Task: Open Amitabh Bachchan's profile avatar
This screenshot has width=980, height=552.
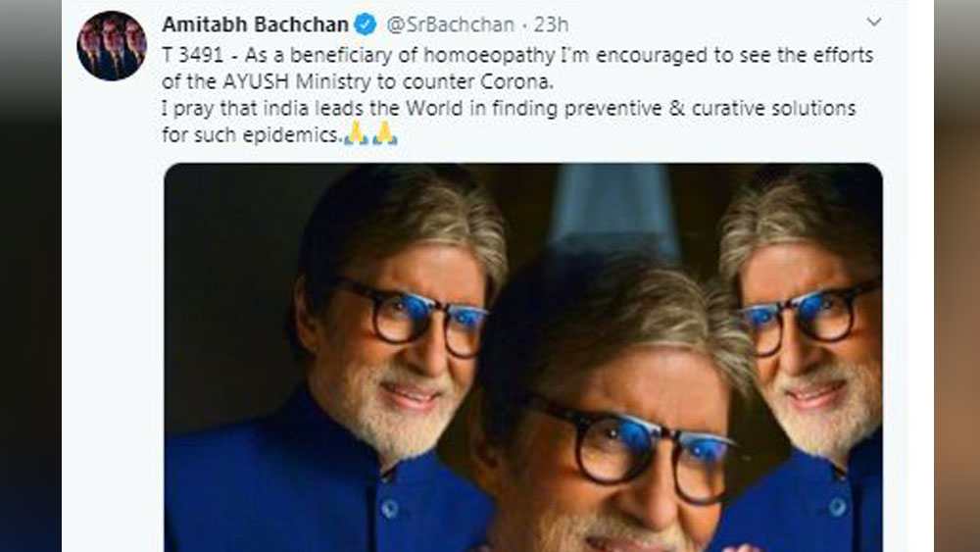Action: coord(111,46)
